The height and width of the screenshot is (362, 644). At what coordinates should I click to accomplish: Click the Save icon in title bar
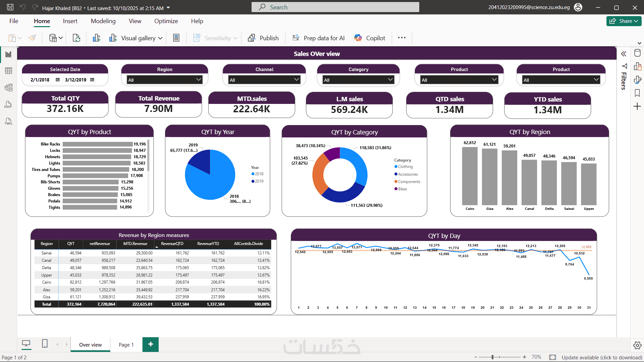pyautogui.click(x=10, y=7)
